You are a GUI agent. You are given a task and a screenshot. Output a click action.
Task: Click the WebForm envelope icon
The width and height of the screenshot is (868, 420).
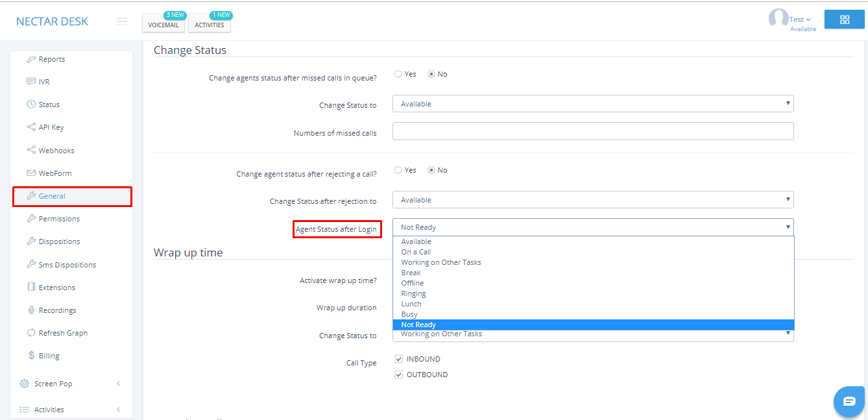[31, 173]
